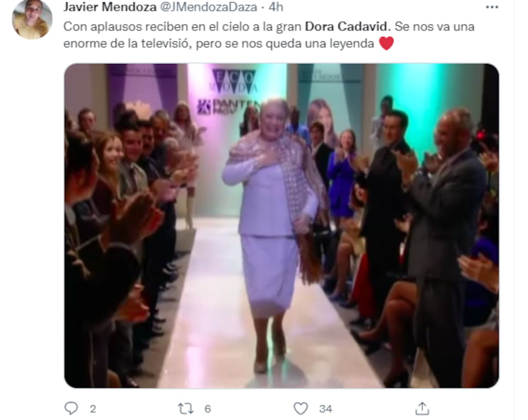
Task: Open Javier Mendoza's profile picture
Action: 32,19
